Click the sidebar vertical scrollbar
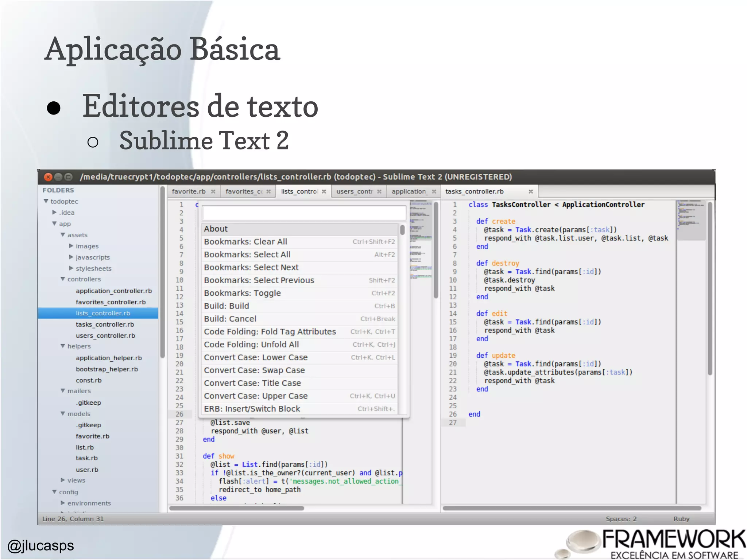Image resolution: width=747 pixels, height=560 pixels. pyautogui.click(x=162, y=272)
